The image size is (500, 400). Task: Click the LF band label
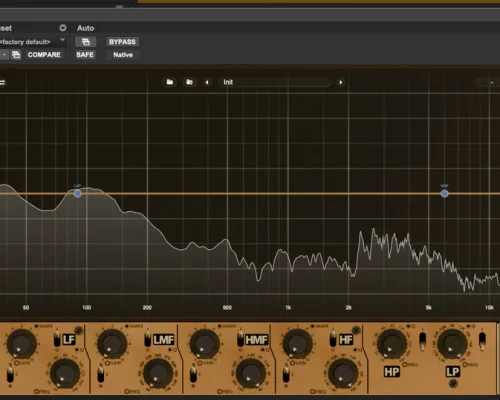coord(69,340)
